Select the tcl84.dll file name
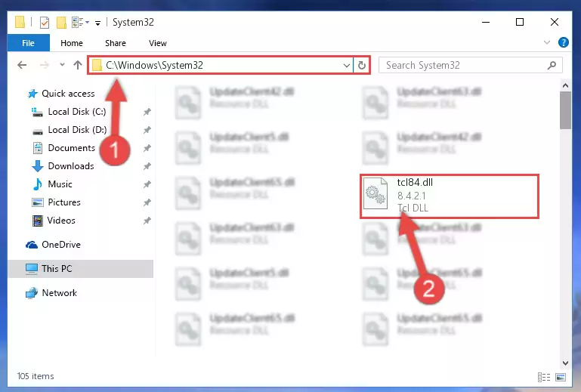 pyautogui.click(x=415, y=182)
